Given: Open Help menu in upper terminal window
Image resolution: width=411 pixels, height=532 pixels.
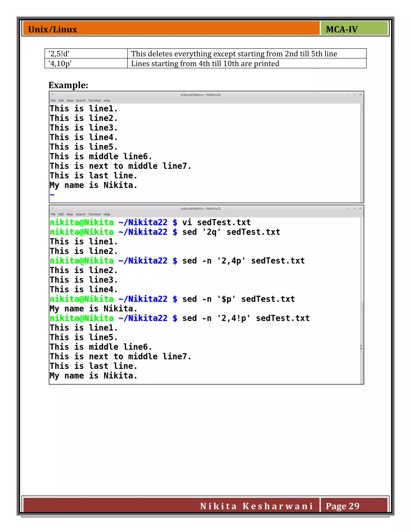Looking at the screenshot, I should pyautogui.click(x=107, y=100).
